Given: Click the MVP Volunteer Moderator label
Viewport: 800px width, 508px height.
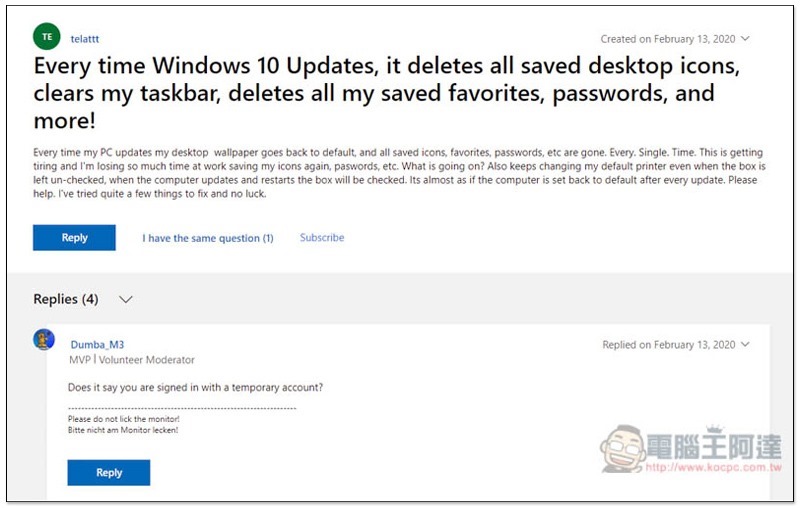Looking at the screenshot, I should [132, 360].
